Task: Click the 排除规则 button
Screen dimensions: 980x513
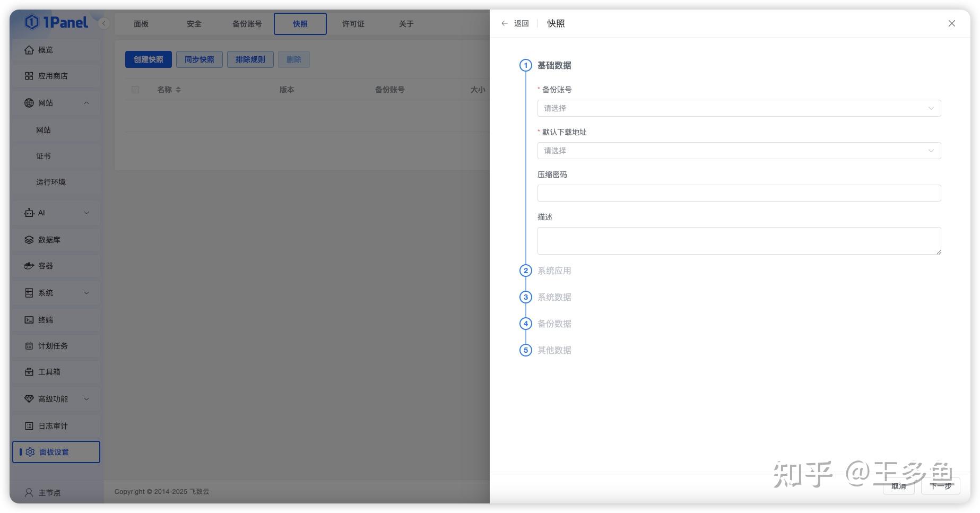Action: tap(250, 59)
